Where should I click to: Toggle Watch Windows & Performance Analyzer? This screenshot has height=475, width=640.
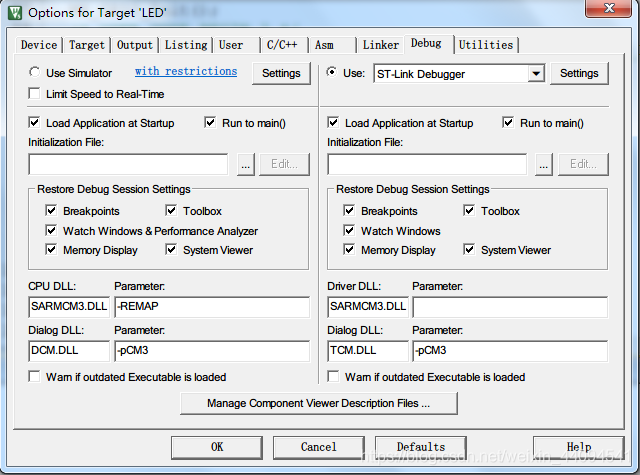point(51,231)
